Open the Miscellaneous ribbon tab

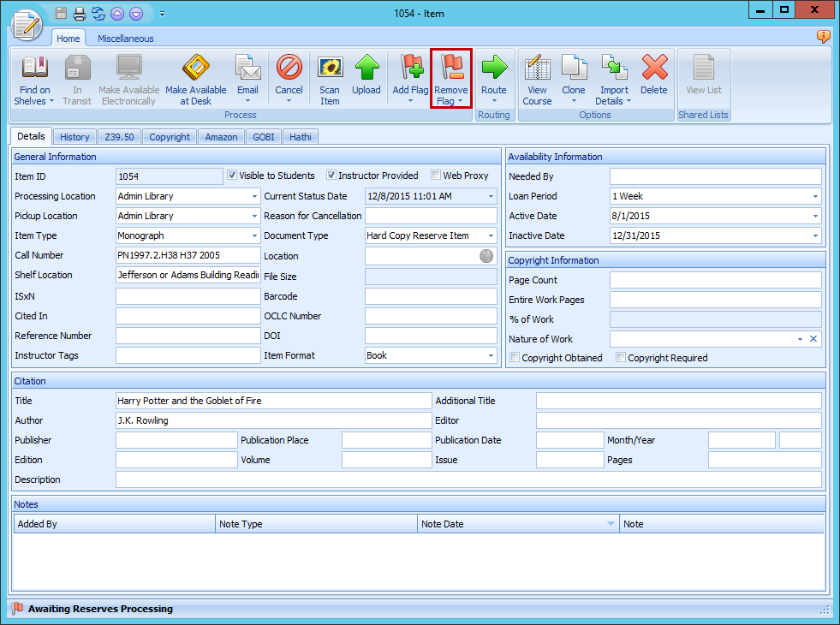pyautogui.click(x=125, y=39)
